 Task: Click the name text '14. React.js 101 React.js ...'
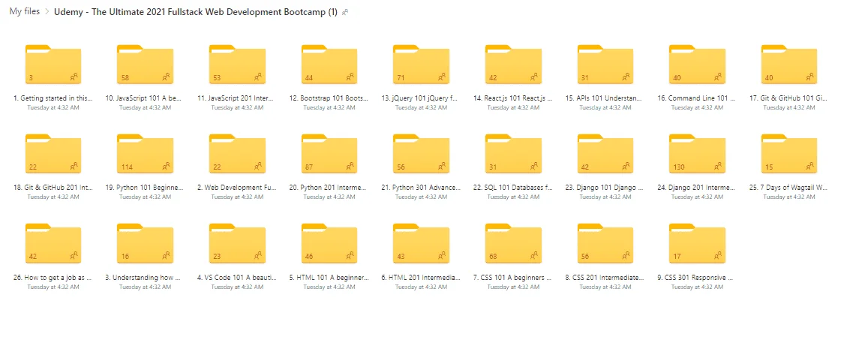tap(513, 98)
